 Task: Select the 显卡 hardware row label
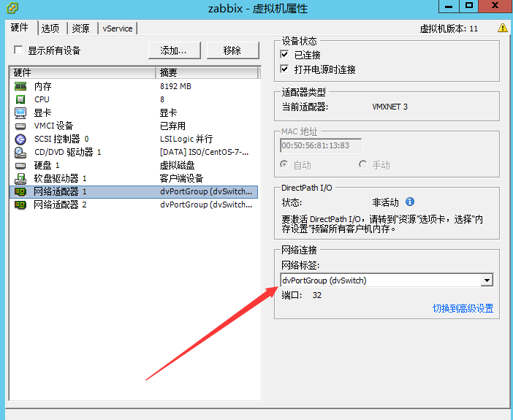tap(43, 112)
